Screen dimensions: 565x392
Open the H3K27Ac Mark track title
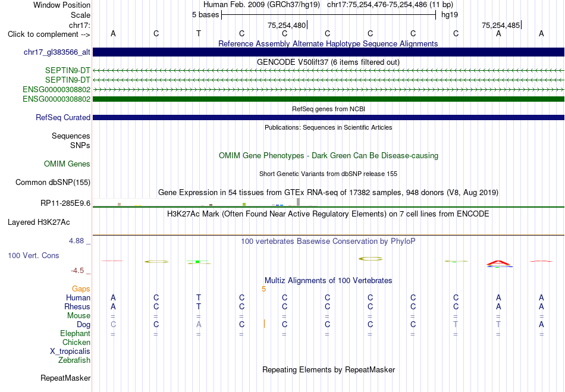tap(328, 214)
